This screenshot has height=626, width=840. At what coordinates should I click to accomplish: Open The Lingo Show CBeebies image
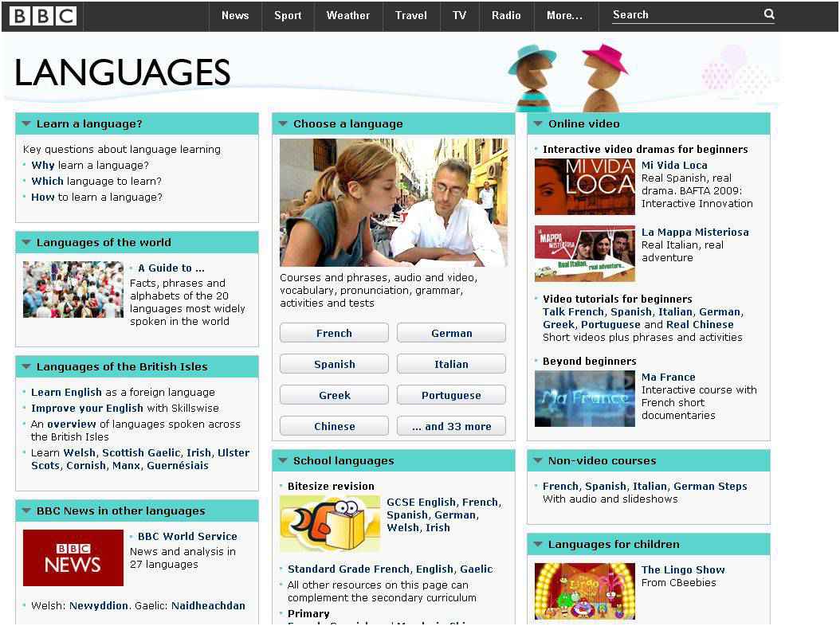pos(584,591)
